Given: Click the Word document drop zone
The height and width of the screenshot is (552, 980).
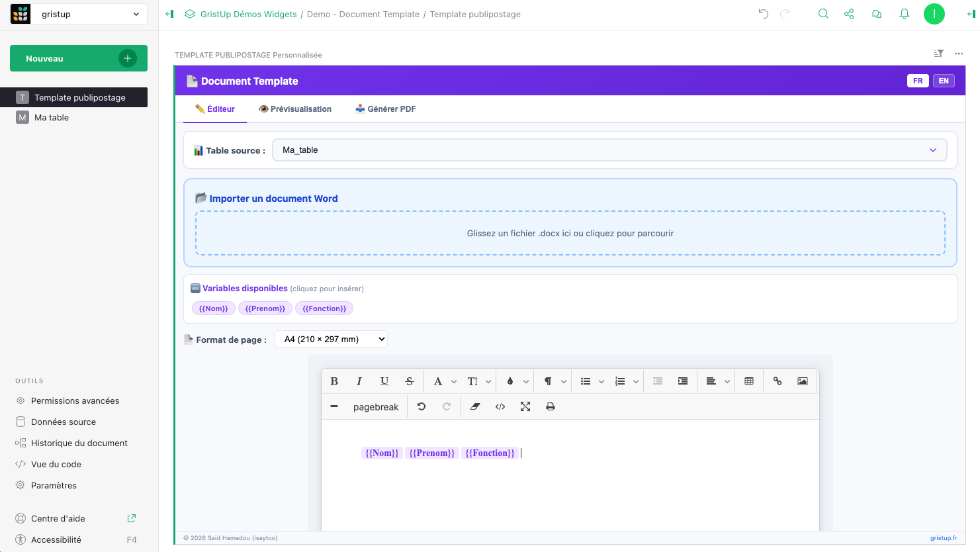Looking at the screenshot, I should click(570, 233).
